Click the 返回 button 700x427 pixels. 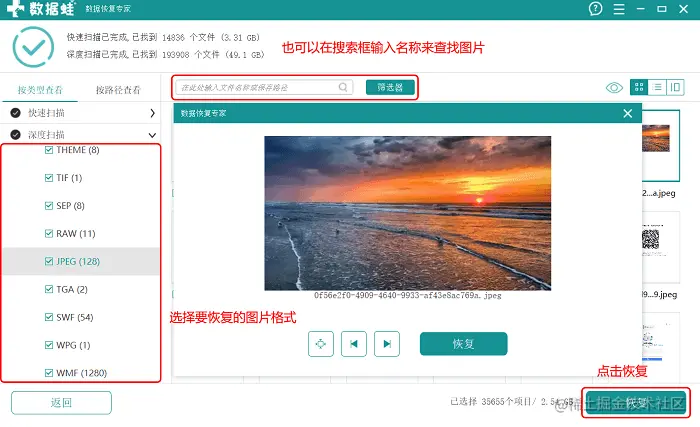coord(61,403)
